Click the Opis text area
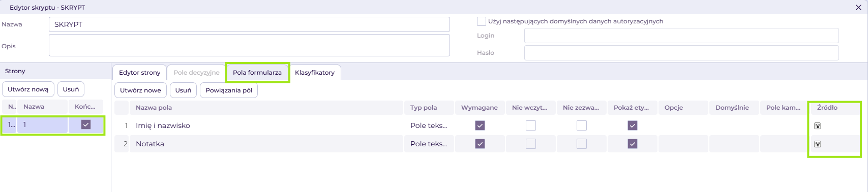The width and height of the screenshot is (868, 192). point(249,45)
